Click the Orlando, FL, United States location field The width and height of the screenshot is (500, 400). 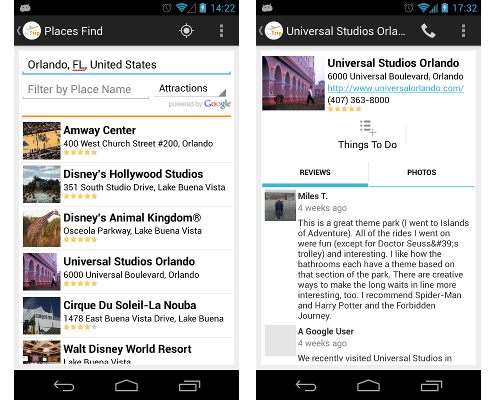point(126,65)
